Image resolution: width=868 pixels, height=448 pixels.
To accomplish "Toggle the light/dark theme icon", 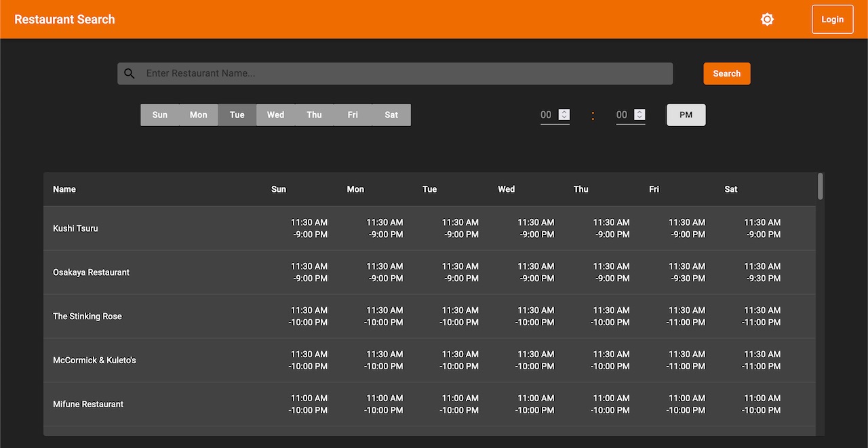I will point(767,20).
